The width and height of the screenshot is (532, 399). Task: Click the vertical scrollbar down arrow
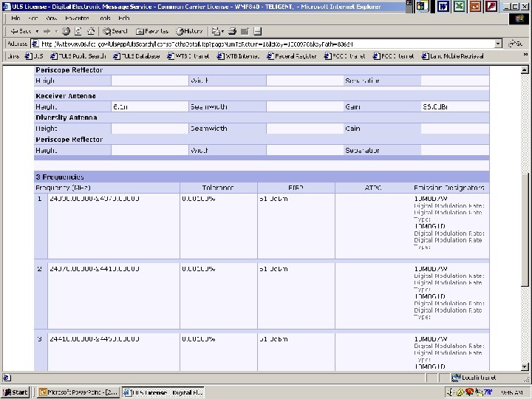(x=525, y=366)
